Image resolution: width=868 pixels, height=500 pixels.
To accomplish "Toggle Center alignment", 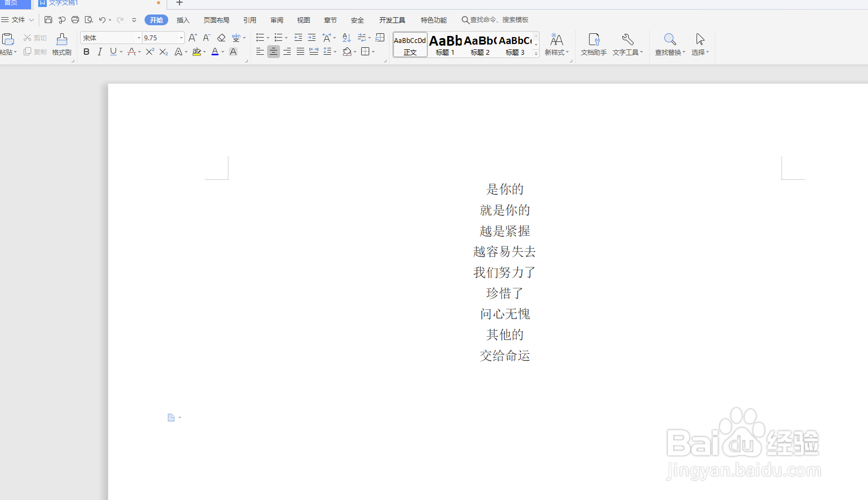I will (274, 52).
